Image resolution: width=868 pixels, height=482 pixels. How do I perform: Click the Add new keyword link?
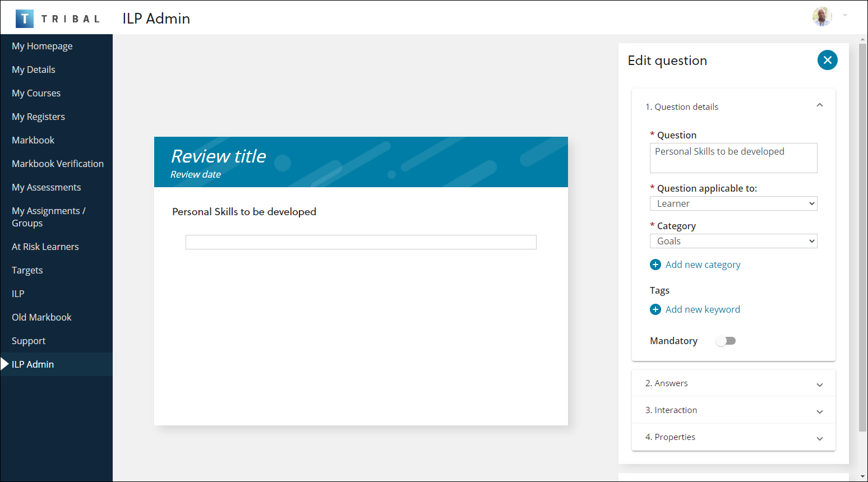(x=703, y=309)
